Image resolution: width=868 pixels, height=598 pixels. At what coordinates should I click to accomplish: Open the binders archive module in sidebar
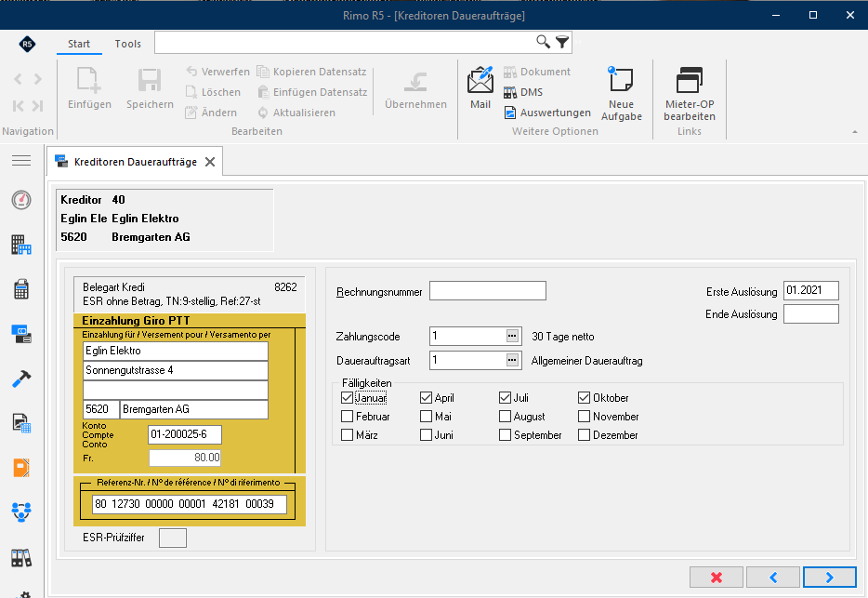point(21,557)
